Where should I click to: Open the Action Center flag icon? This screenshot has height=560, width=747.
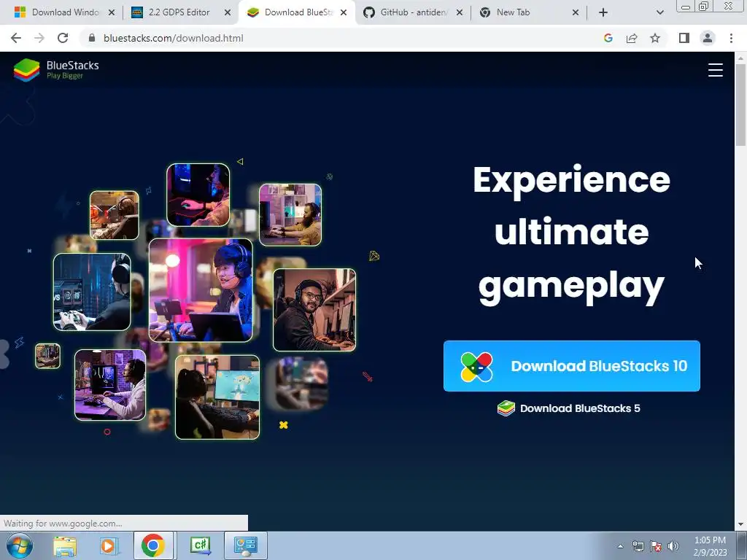(x=656, y=546)
